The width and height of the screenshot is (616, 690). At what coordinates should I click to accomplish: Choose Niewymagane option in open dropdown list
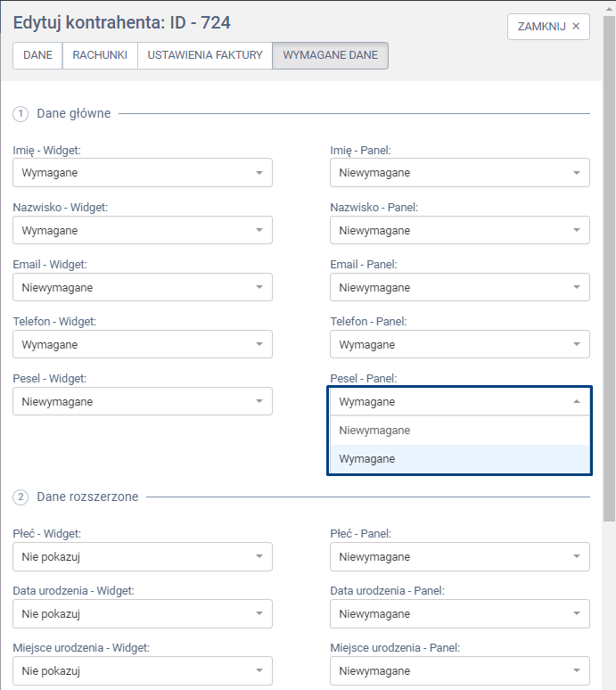click(x=459, y=431)
